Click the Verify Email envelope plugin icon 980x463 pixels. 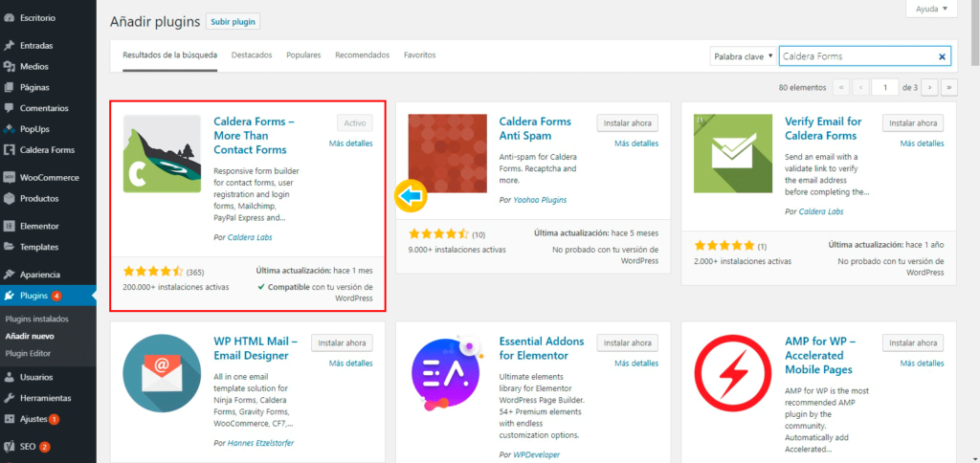pos(732,153)
